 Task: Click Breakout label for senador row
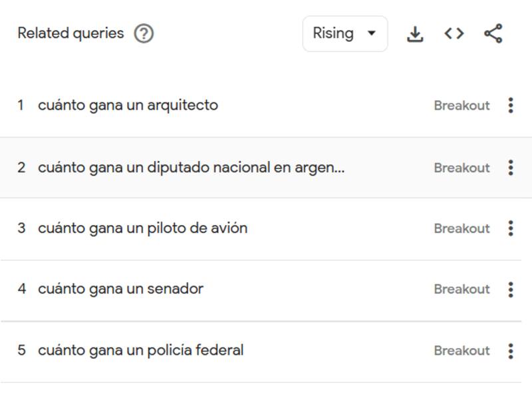462,289
